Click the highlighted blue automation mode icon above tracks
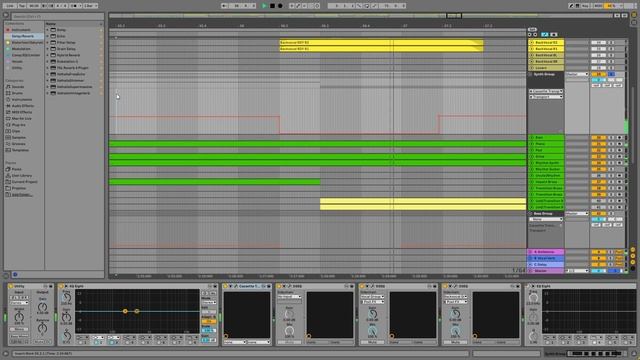The height and width of the screenshot is (360, 640). (545, 35)
